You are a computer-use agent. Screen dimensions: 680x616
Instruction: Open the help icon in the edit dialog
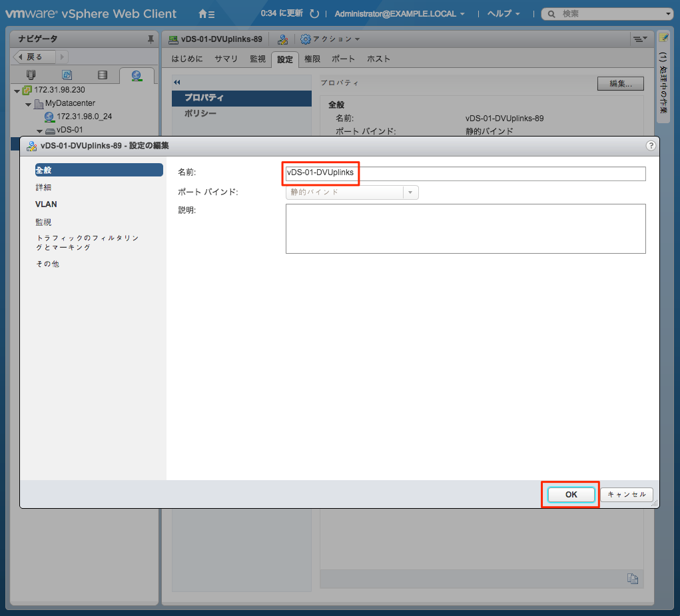651,146
